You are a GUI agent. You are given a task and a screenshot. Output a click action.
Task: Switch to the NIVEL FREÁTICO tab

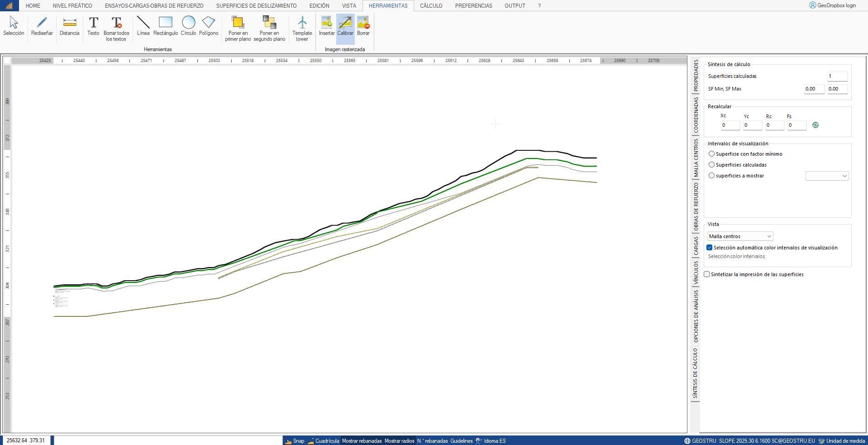pyautogui.click(x=72, y=6)
